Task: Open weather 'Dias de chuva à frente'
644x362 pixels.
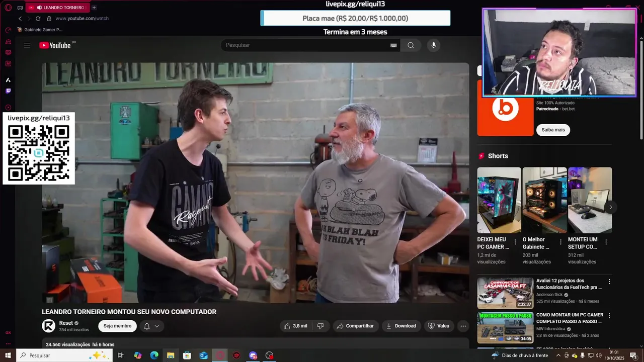Action: pos(520,355)
